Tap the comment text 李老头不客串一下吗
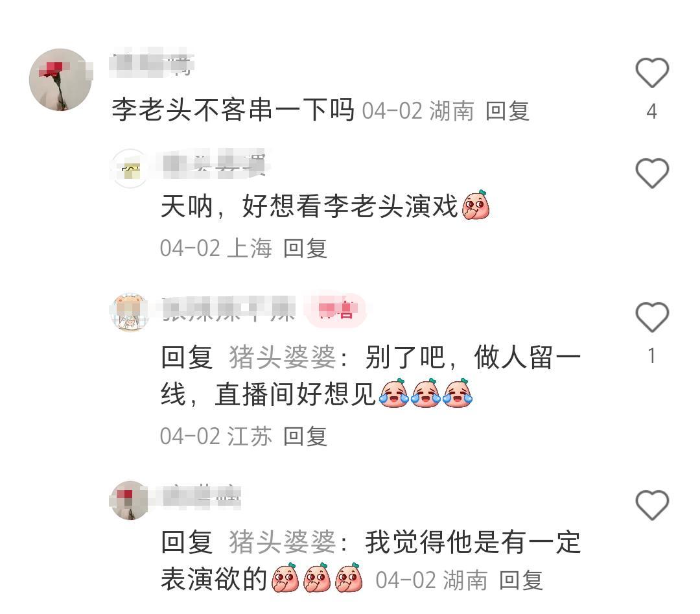The image size is (700, 614). 233,110
